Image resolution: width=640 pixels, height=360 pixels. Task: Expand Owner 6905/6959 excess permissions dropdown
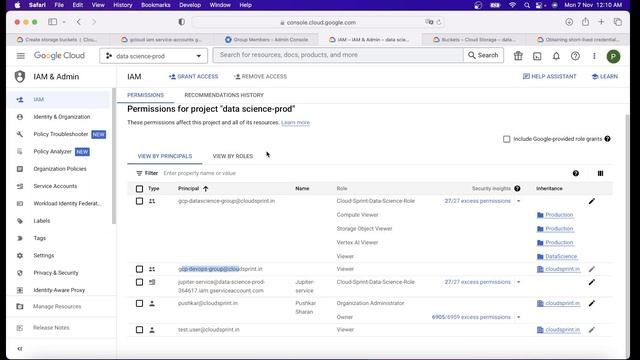(x=518, y=317)
